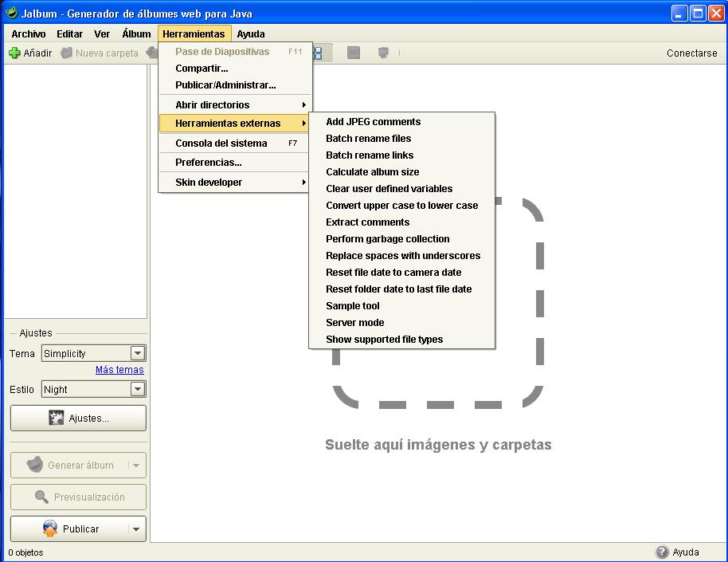Open the Editar menu
Screen dimensions: 728x562
point(69,34)
